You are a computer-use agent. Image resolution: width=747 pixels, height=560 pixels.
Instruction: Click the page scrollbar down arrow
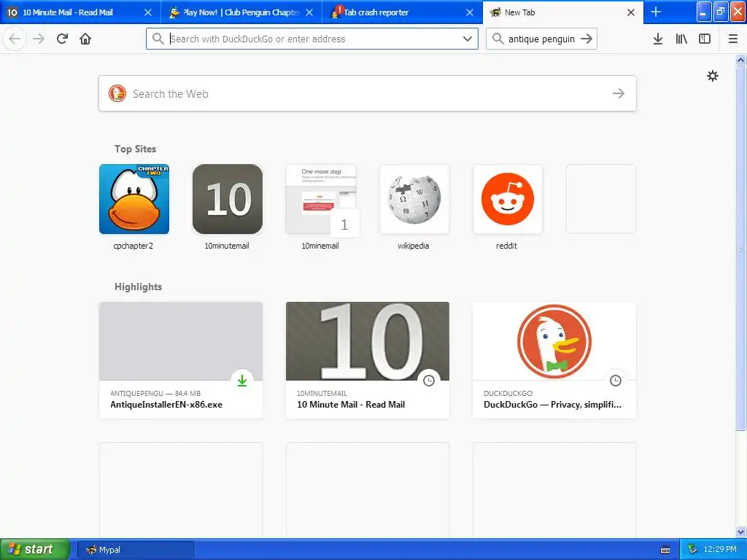coord(741,532)
